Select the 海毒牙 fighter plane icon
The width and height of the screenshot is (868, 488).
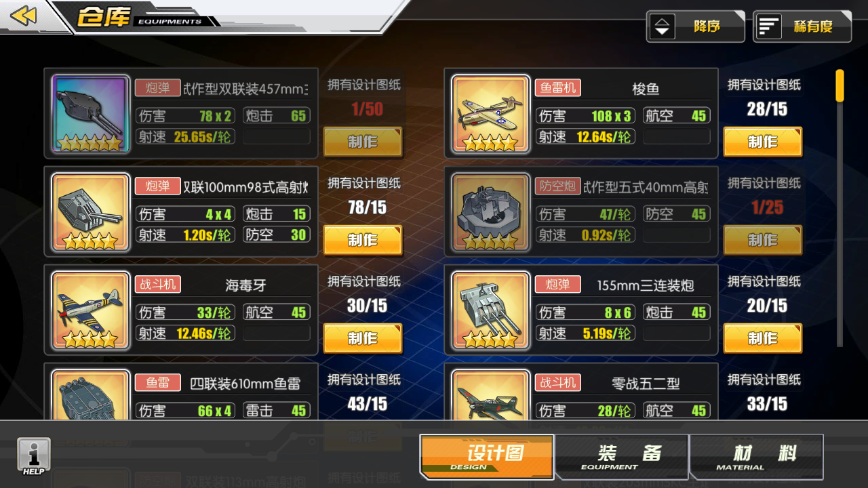[x=90, y=310]
